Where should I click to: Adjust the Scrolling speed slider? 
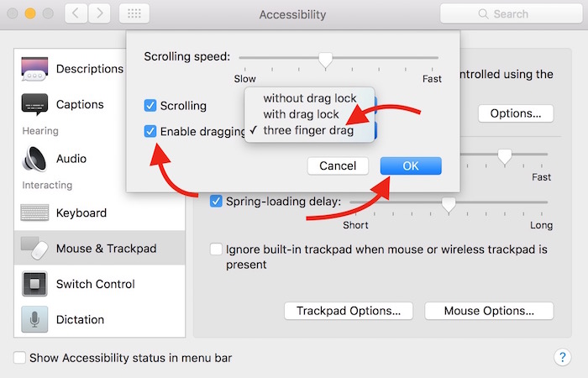pos(325,58)
